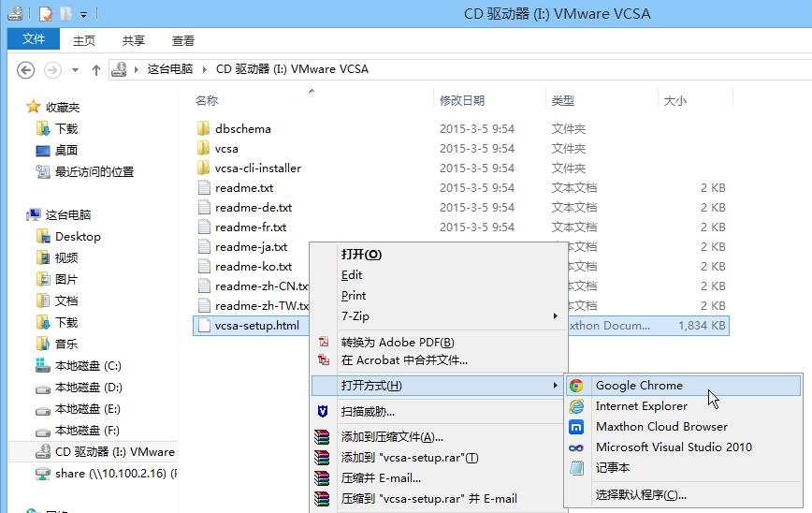This screenshot has width=812, height=513.
Task: Click the Notepad icon beside 记事本
Action: (x=576, y=468)
